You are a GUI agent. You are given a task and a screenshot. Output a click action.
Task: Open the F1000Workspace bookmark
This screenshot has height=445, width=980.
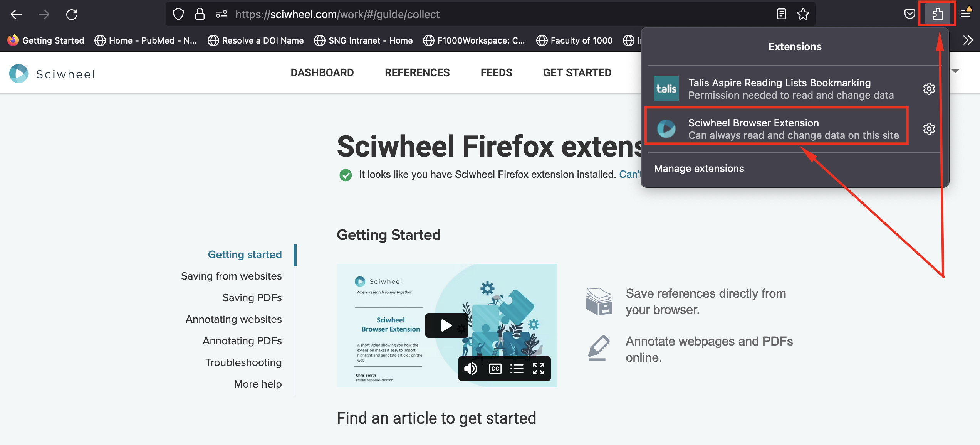474,40
